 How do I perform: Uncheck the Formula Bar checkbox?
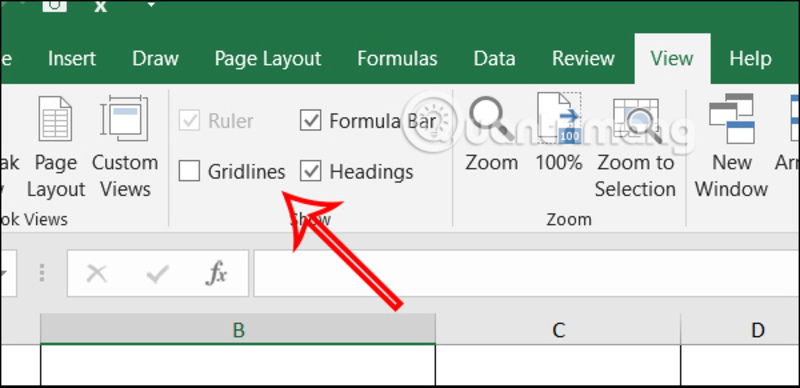coord(310,121)
